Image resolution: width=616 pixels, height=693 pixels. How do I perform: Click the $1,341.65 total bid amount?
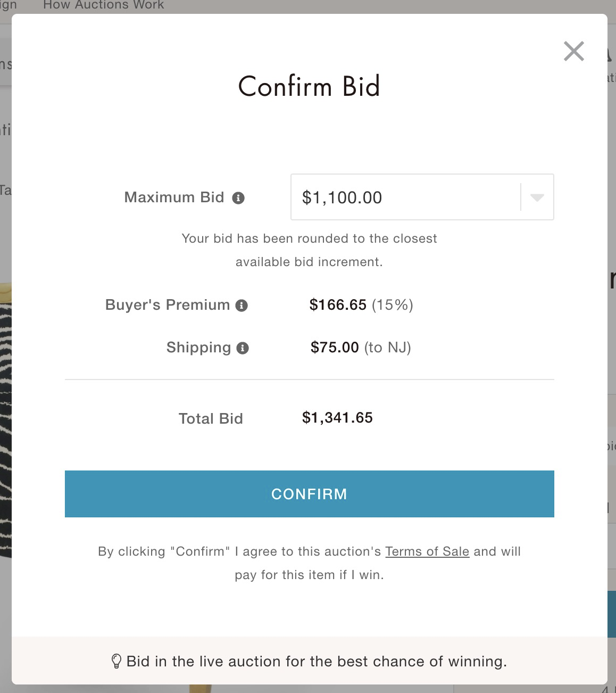(x=337, y=418)
